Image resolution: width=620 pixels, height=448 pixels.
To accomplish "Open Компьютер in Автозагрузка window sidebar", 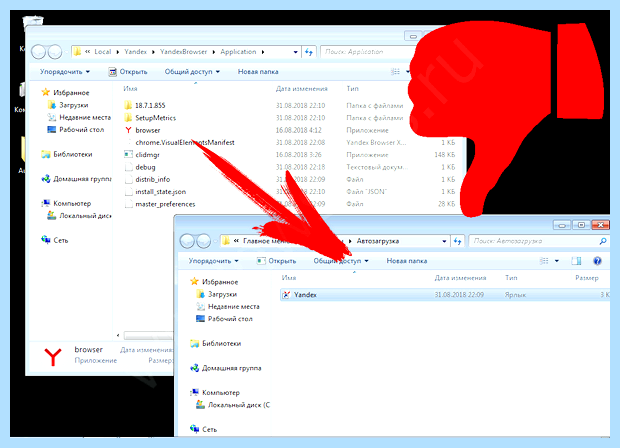I will pyautogui.click(x=215, y=393).
